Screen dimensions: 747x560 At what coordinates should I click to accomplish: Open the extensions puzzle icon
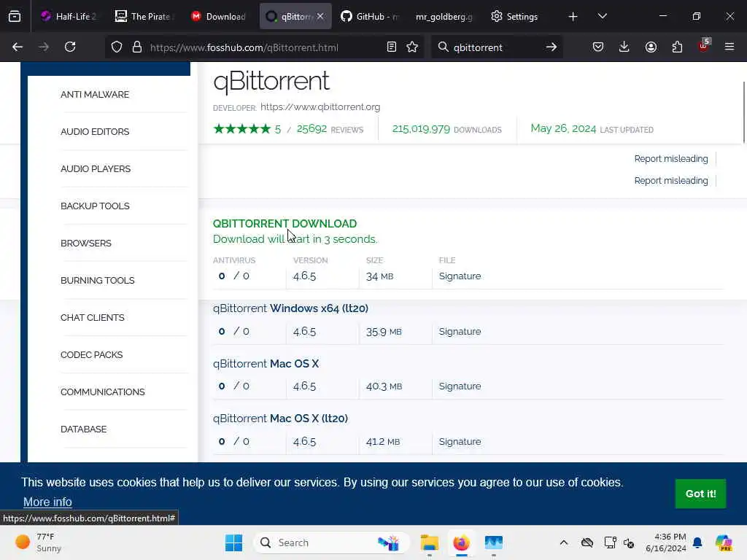tap(677, 47)
